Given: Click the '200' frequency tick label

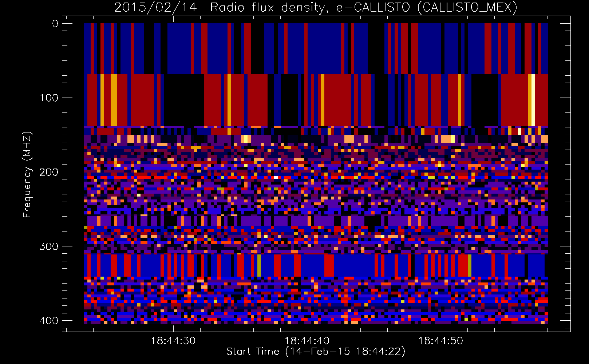Looking at the screenshot, I should [48, 172].
